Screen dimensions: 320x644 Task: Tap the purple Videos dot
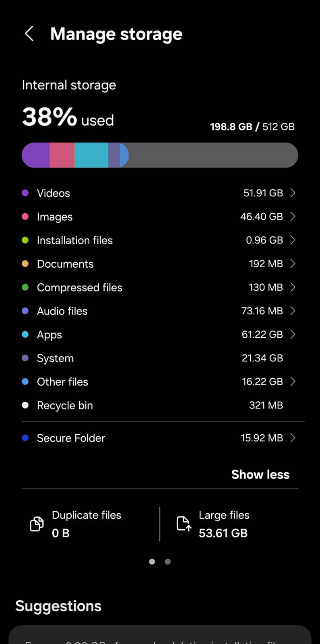coord(25,193)
